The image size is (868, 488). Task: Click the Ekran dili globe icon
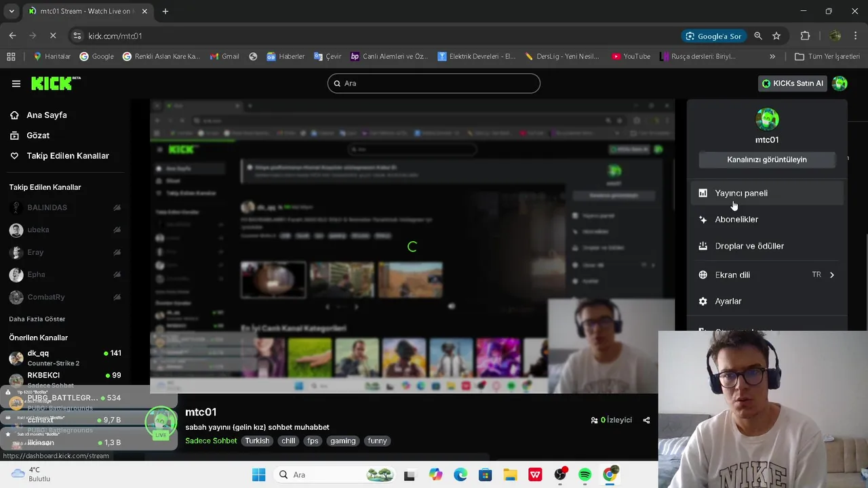[703, 274]
